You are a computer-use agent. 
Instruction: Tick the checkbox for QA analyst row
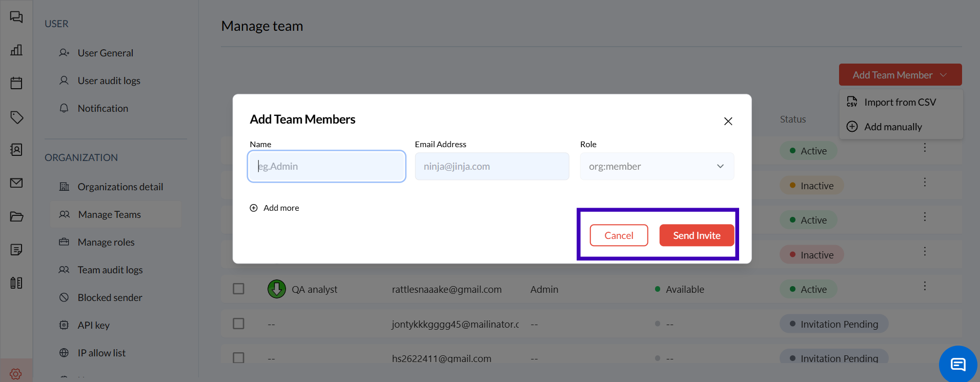238,289
